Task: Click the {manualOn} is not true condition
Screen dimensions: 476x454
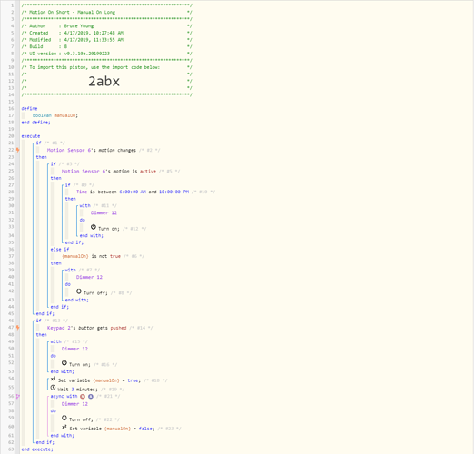Action: click(x=91, y=256)
